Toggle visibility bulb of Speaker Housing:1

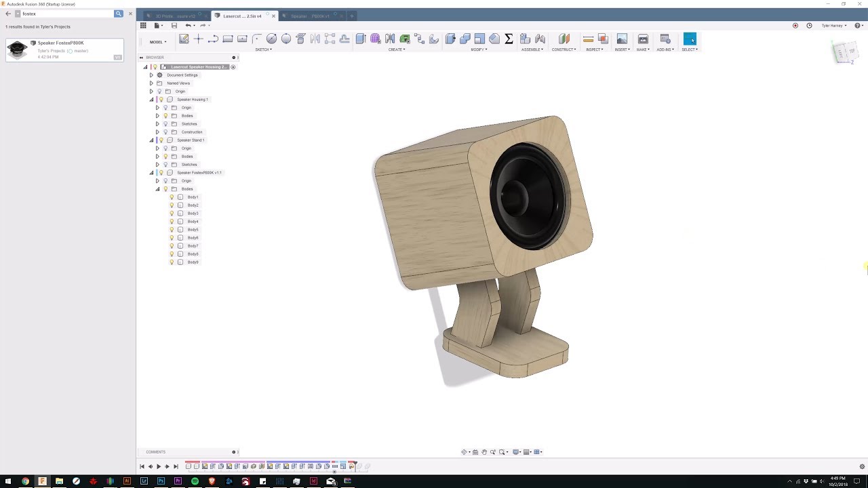[x=161, y=100]
